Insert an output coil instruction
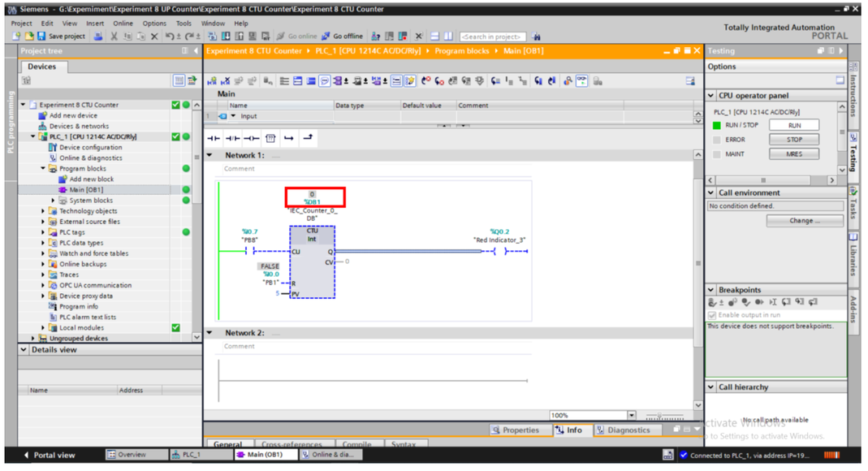This screenshot has height=471, width=868. pos(252,138)
